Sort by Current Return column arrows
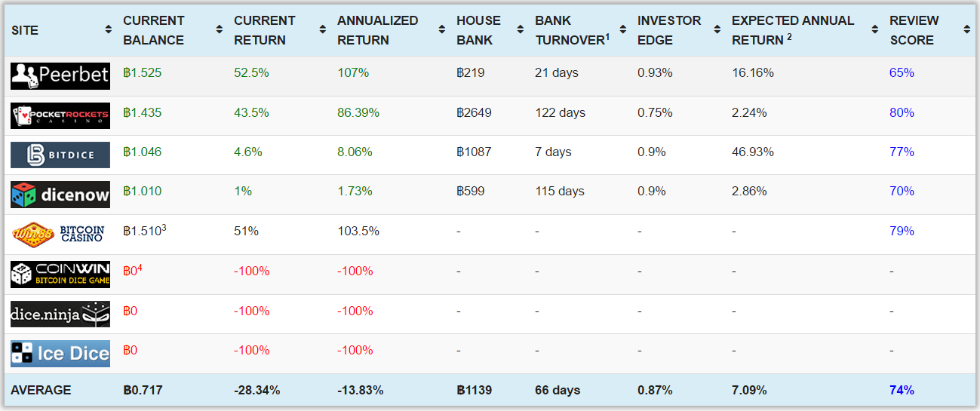Screen dimensions: 980x411 (x=322, y=30)
